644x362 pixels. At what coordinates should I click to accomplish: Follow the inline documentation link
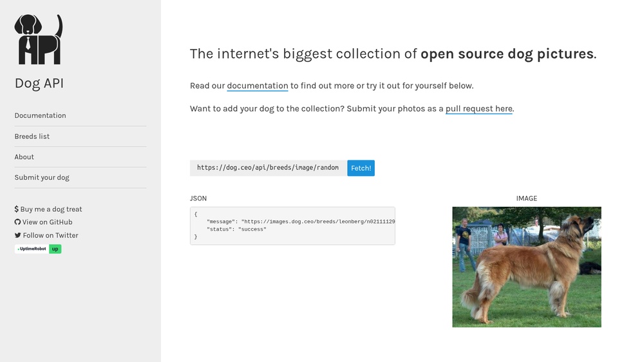[x=258, y=86]
